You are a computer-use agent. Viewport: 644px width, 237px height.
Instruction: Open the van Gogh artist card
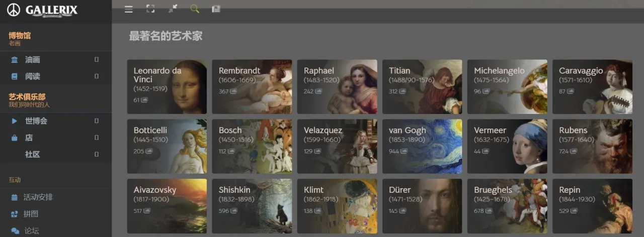coord(422,147)
